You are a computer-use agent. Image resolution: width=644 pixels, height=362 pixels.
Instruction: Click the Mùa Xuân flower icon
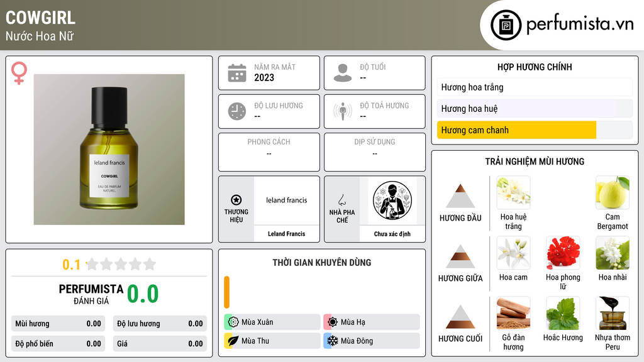pos(233,322)
